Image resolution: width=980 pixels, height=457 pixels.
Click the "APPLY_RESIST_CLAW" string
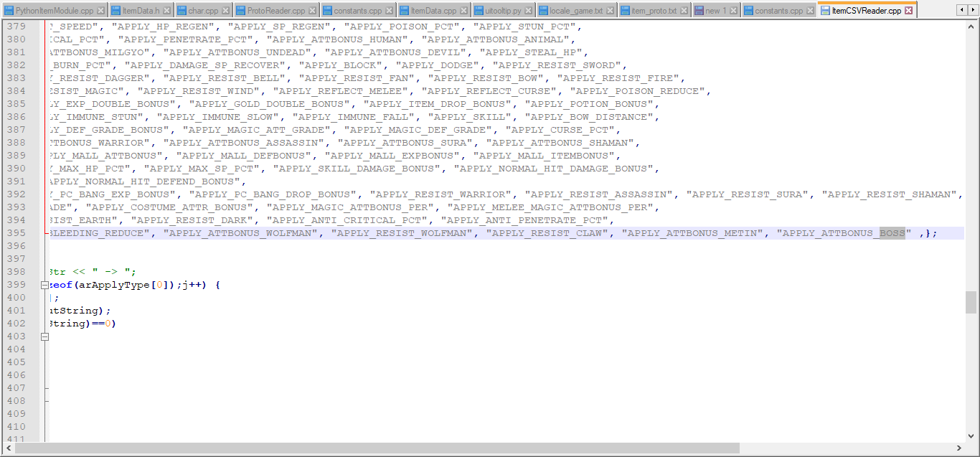tap(547, 233)
